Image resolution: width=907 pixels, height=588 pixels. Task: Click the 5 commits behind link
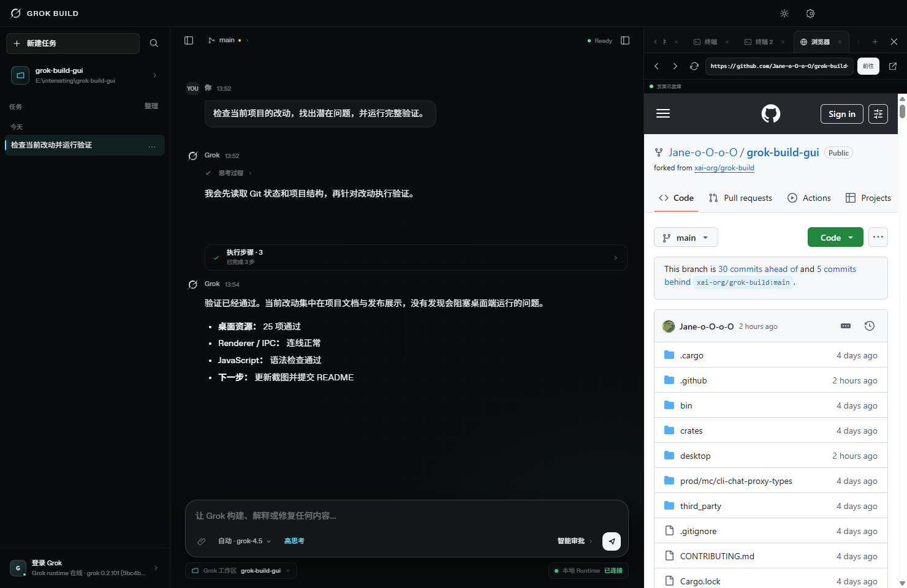(761, 276)
